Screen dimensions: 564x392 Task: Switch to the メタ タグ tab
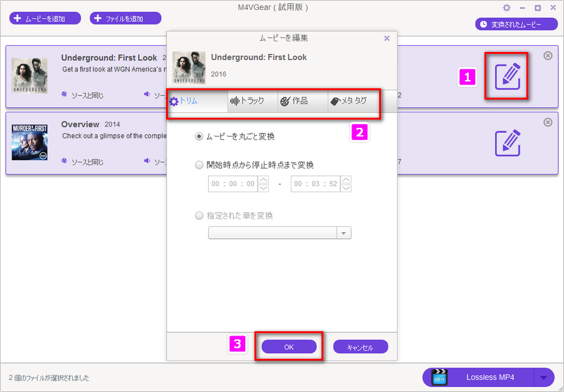point(353,101)
